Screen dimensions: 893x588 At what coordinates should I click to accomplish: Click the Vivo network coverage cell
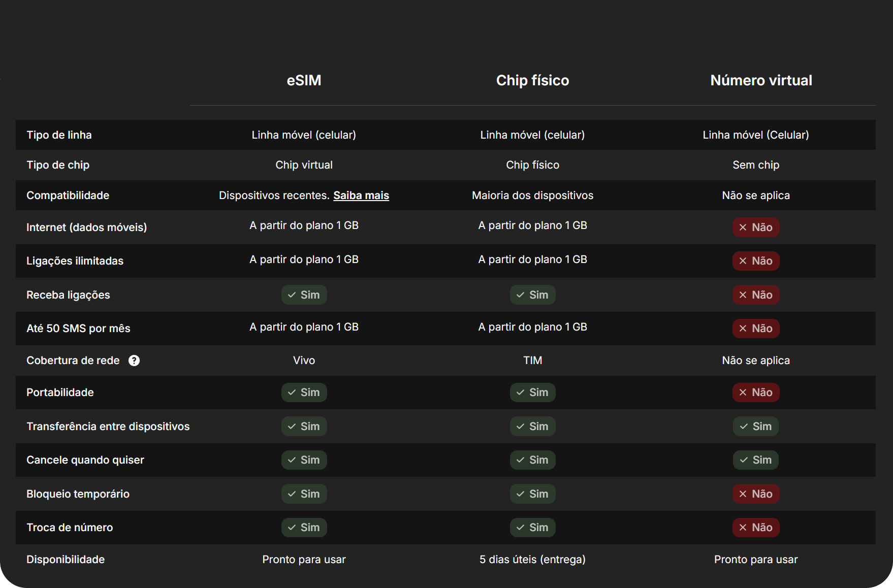[304, 361]
